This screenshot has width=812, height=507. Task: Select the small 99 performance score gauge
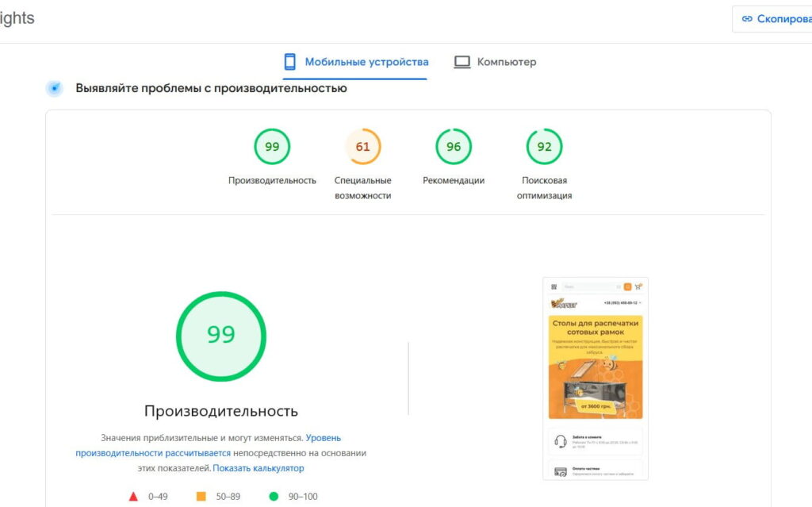pos(272,147)
